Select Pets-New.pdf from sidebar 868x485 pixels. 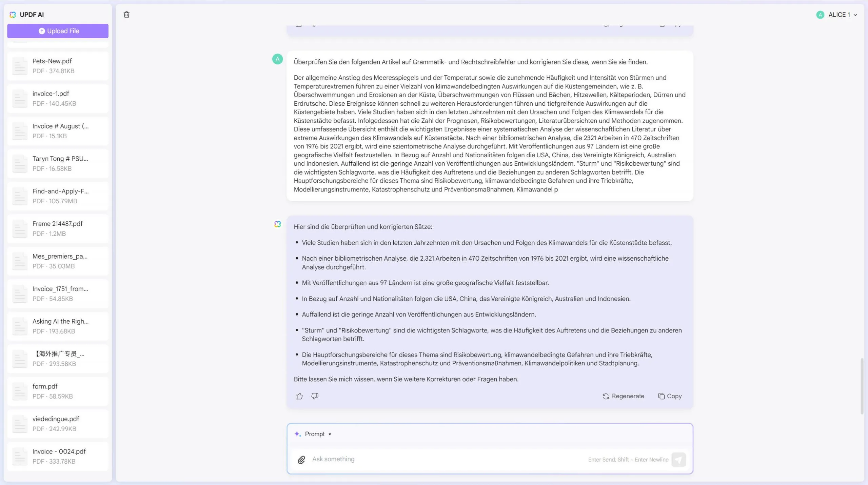[x=57, y=65]
